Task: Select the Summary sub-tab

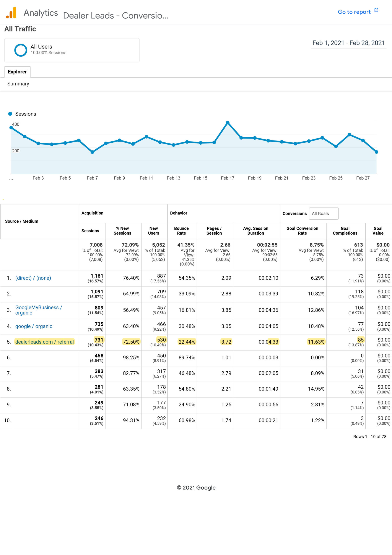Action: pos(18,84)
